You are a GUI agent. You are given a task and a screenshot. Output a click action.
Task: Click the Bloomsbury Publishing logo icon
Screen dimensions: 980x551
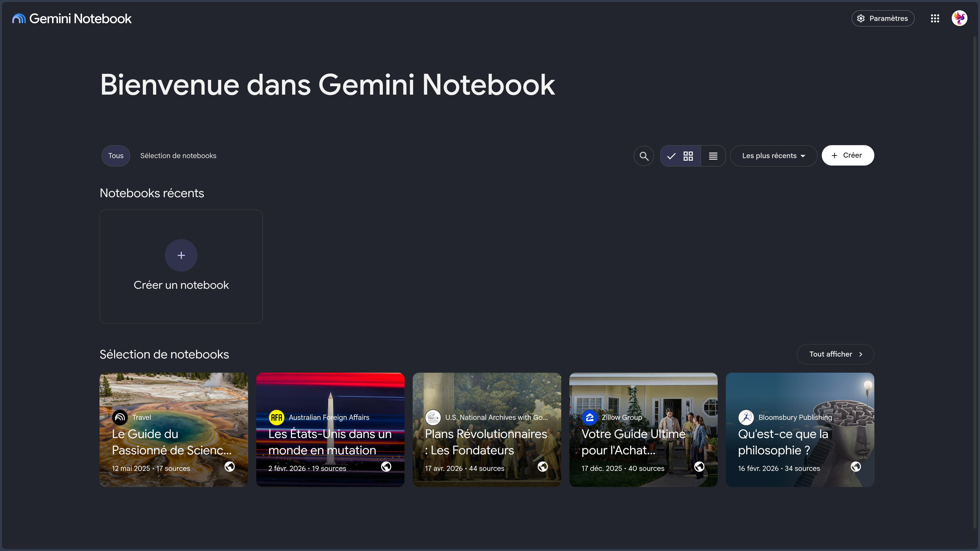point(746,418)
